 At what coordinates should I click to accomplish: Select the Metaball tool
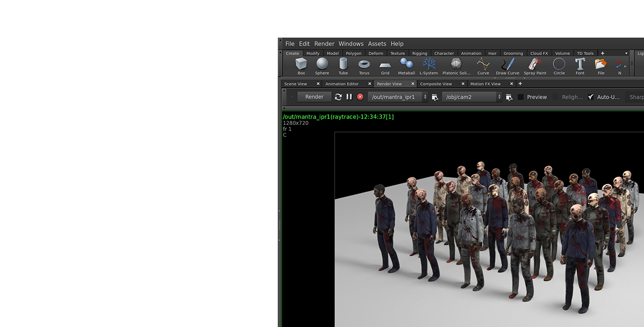pos(406,66)
